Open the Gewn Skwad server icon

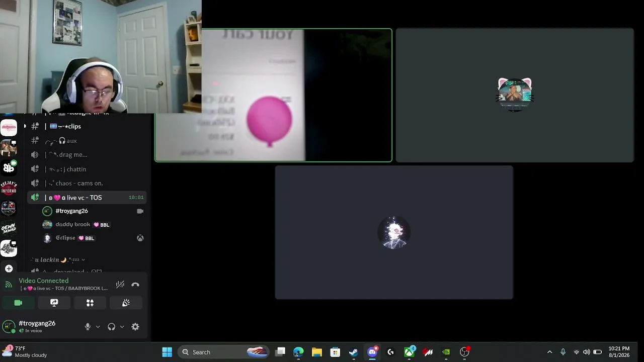click(9, 228)
